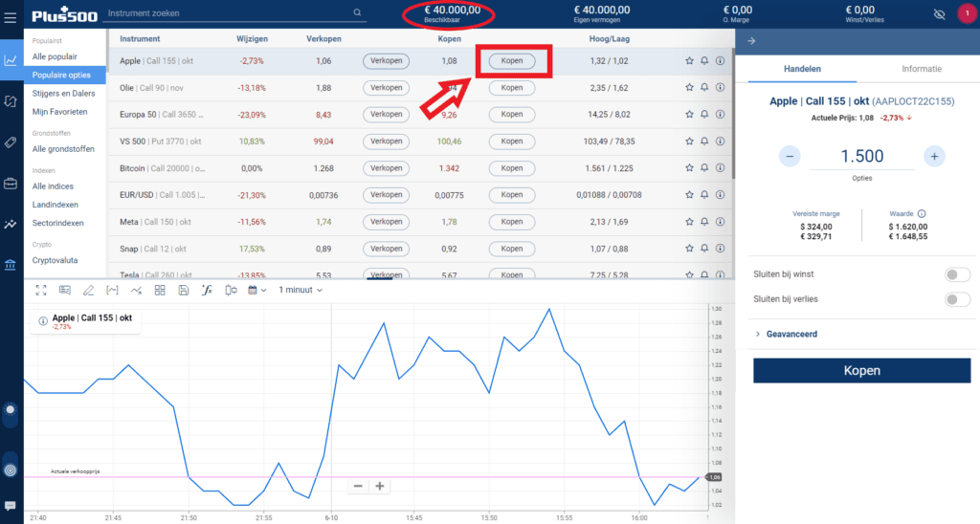Set price alert bell for Olie
Screen dimensions: 980x524
pyautogui.click(x=704, y=88)
